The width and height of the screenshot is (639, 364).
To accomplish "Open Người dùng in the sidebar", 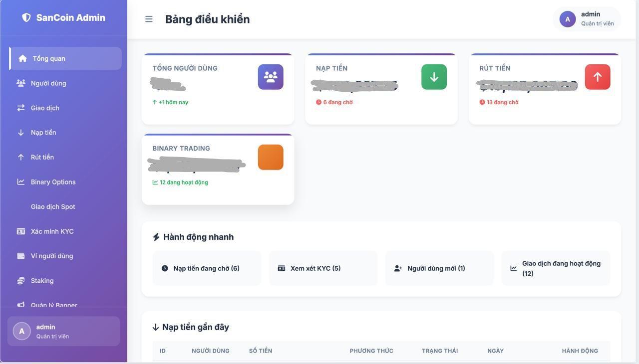I will (48, 83).
